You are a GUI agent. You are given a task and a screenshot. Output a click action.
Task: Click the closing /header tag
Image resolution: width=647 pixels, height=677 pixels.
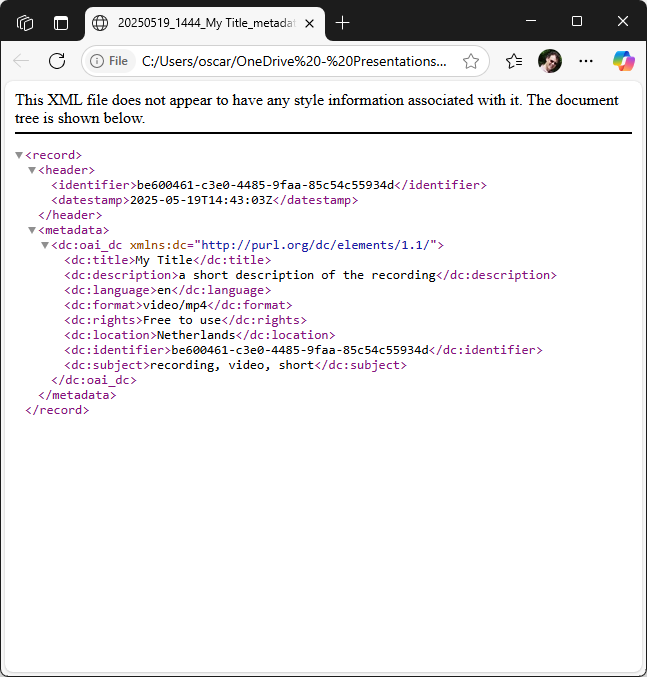[70, 215]
